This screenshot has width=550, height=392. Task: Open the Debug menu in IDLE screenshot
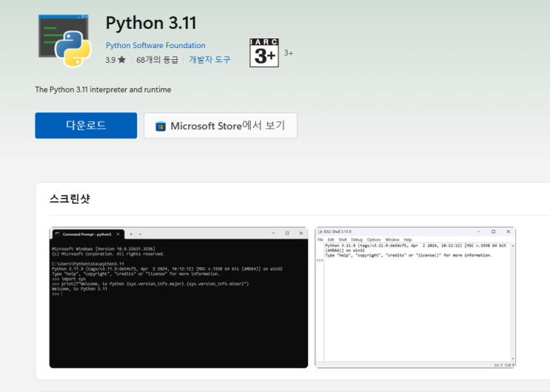pos(357,240)
